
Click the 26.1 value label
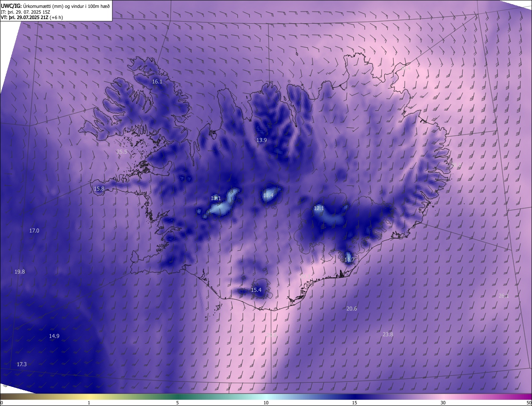point(503,296)
